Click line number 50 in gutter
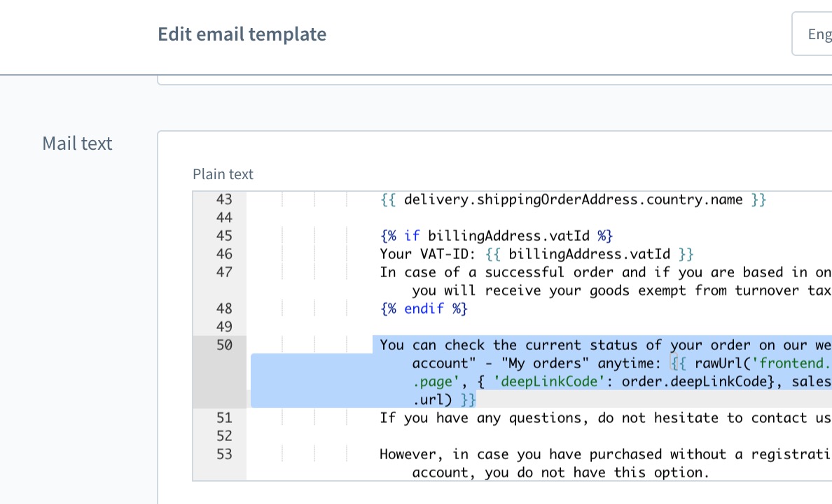832x504 pixels. (224, 345)
